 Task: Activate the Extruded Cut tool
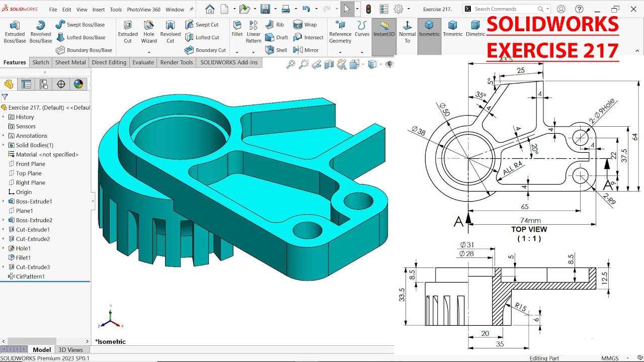point(128,32)
